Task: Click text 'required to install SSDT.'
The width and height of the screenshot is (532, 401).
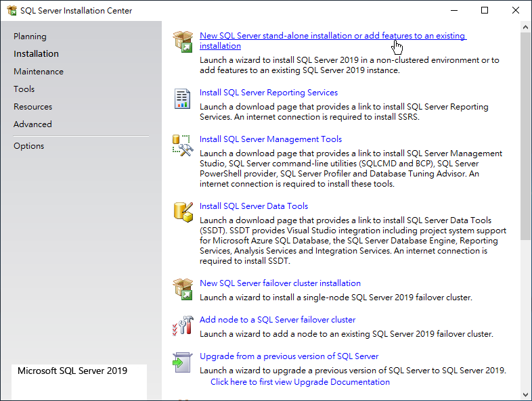Action: coord(244,261)
